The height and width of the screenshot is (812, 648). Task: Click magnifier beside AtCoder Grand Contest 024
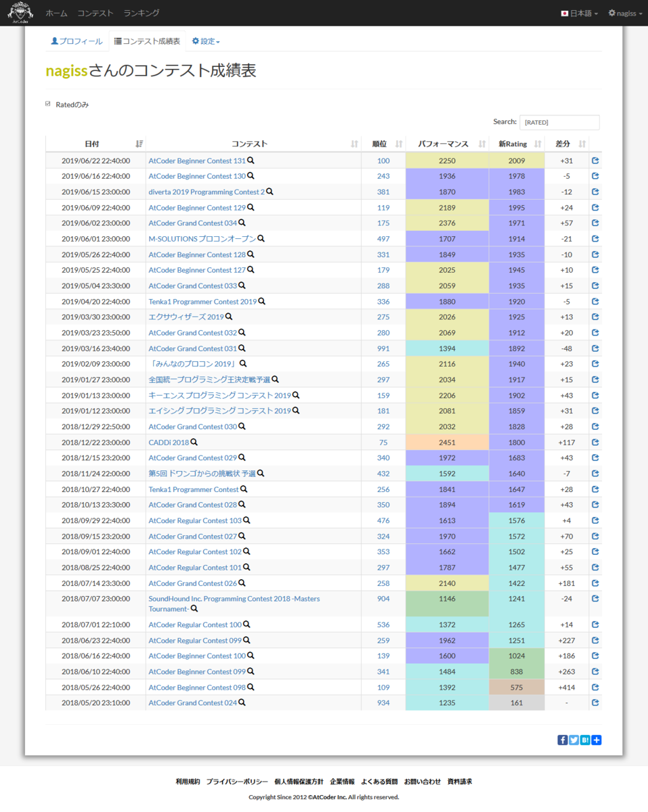(242, 702)
